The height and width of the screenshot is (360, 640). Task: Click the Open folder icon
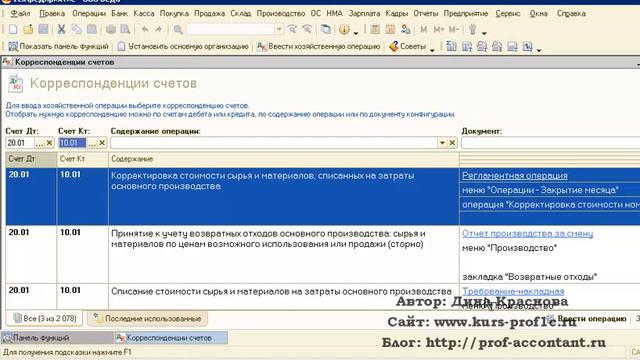pos(28,29)
